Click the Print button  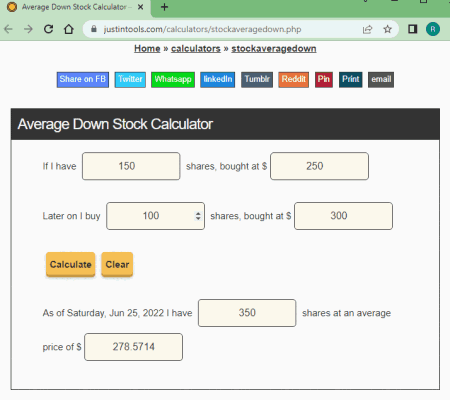point(351,80)
